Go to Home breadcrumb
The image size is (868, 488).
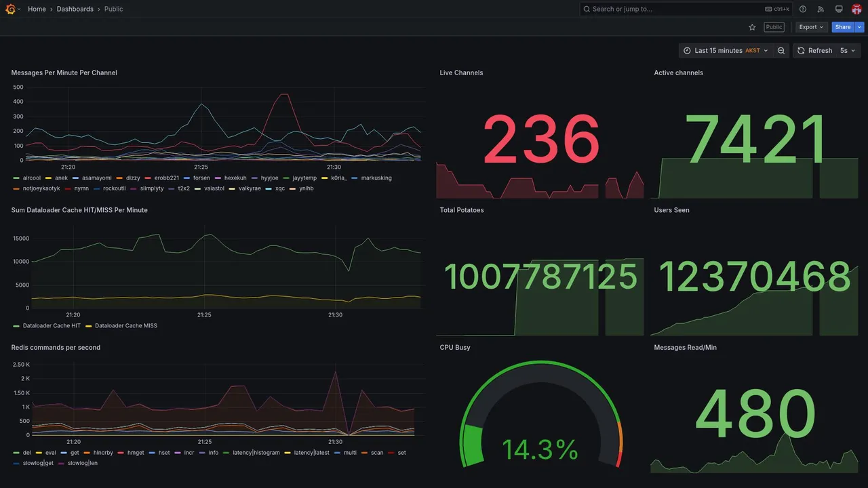point(37,9)
